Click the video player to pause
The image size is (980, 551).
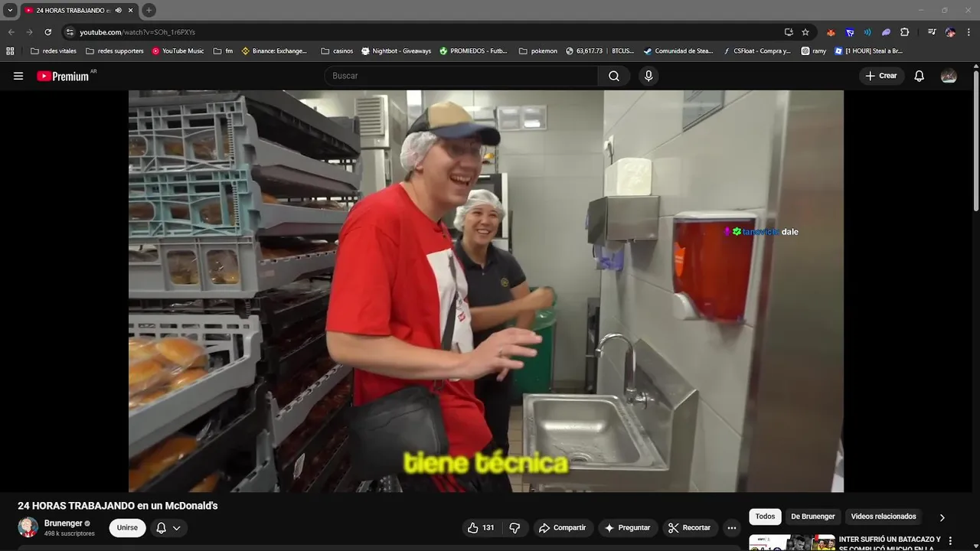[x=486, y=291]
